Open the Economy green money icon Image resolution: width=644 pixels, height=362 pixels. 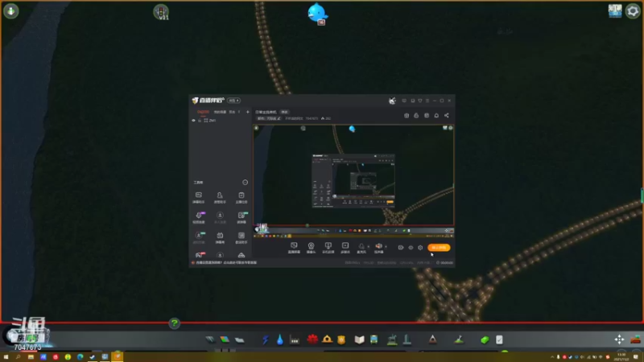(485, 339)
